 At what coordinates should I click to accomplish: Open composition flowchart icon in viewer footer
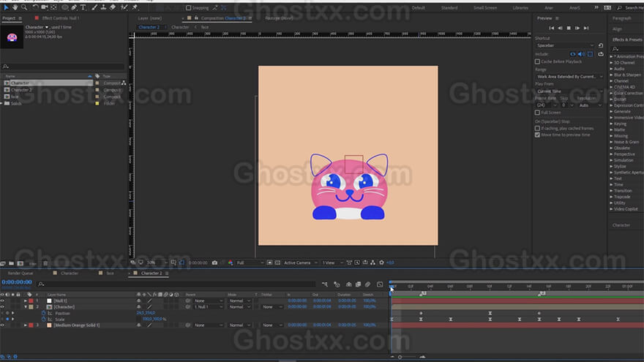point(372,263)
